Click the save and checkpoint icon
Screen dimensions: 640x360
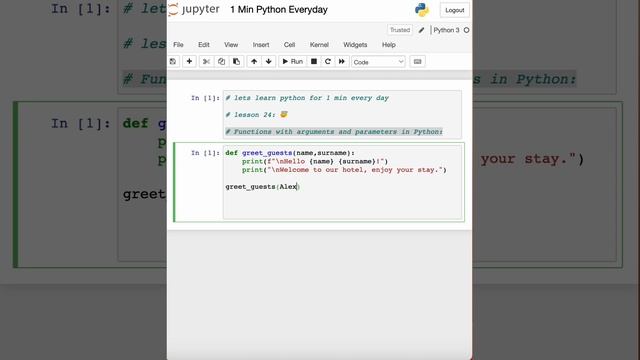coord(173,62)
